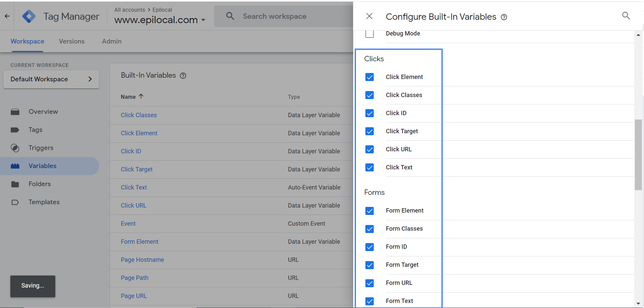
Task: Enable the Debug Mode checkbox
Action: 369,34
